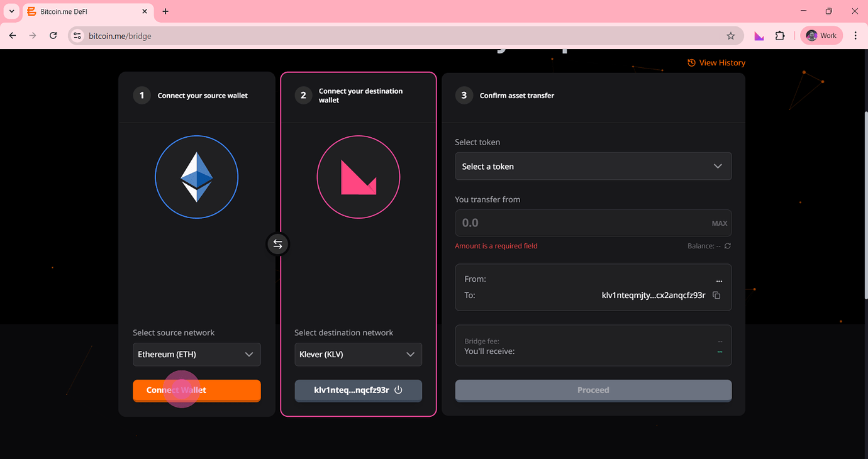868x459 pixels.
Task: Reload the bitcoin.me bridge page
Action: click(53, 36)
